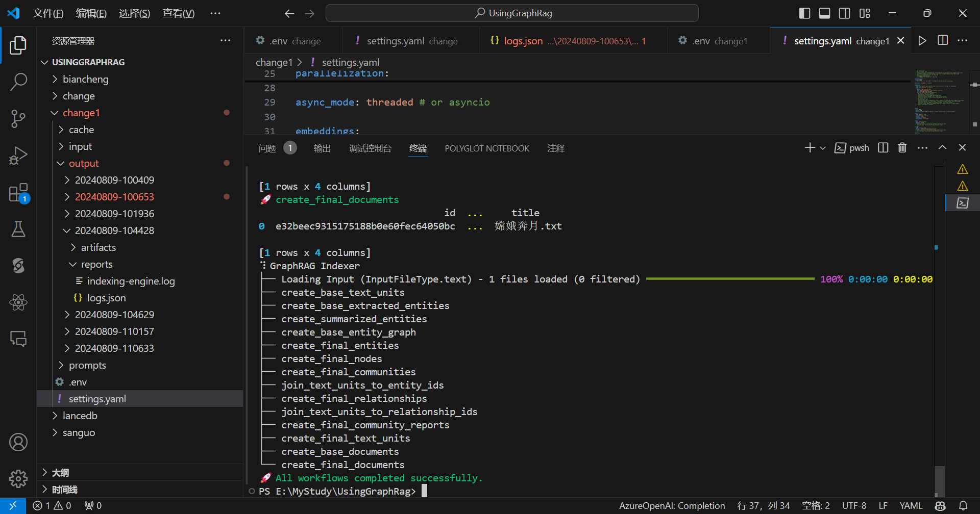The height and width of the screenshot is (514, 980).
Task: Open the 编辑(E) menu
Action: pyautogui.click(x=91, y=13)
